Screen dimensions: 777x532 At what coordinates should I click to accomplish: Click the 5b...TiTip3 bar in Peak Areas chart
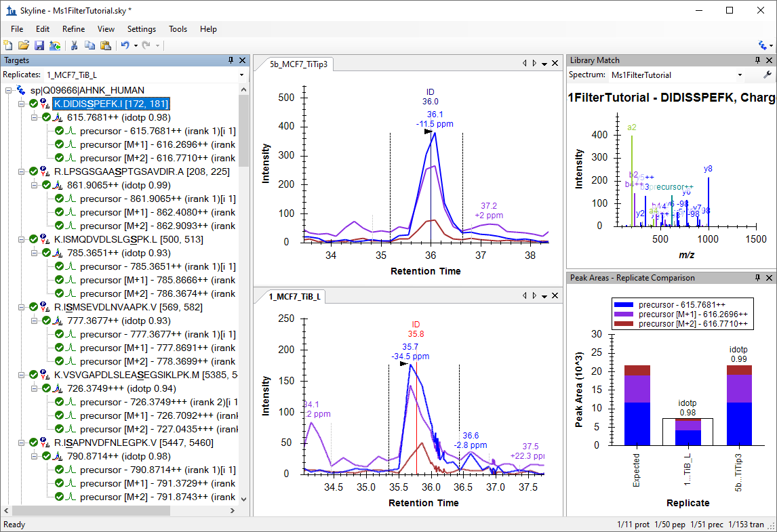tap(739, 405)
